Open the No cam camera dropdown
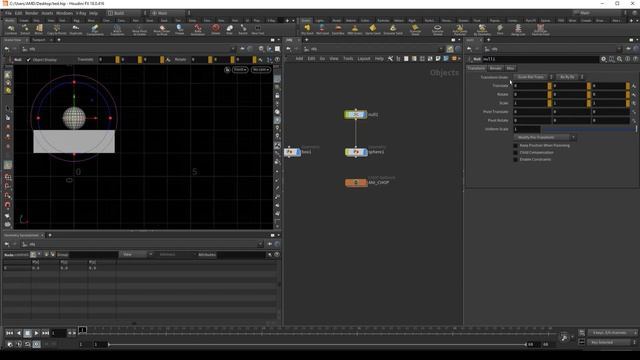640x360 pixels. [x=260, y=70]
